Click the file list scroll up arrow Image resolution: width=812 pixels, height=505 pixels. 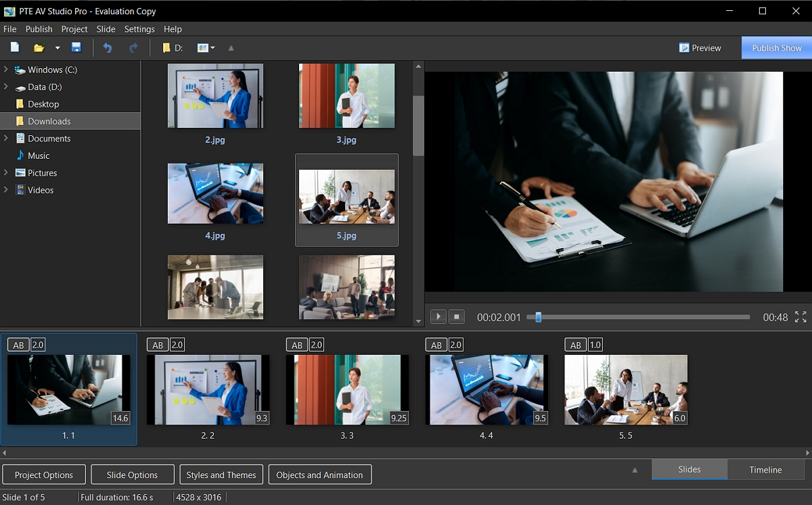[x=418, y=66]
